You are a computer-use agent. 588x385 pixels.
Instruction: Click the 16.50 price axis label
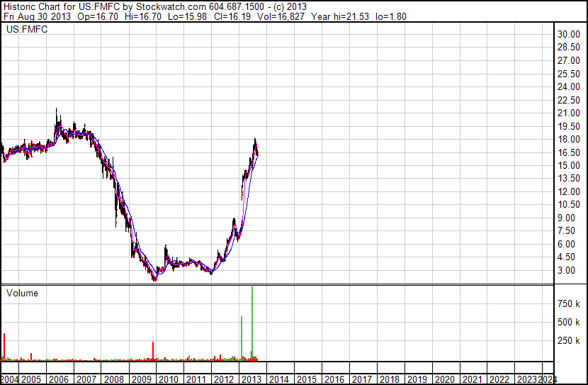(569, 152)
